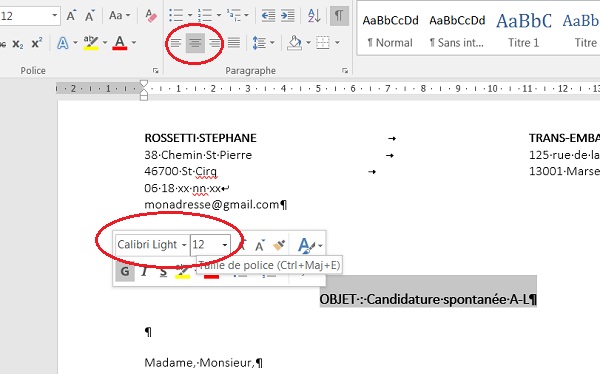
Task: Align text left in ribbon
Action: click(x=176, y=43)
